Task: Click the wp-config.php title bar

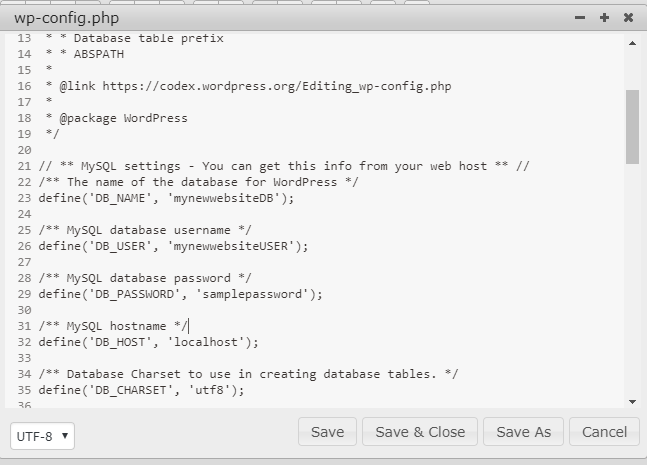Action: [289, 18]
